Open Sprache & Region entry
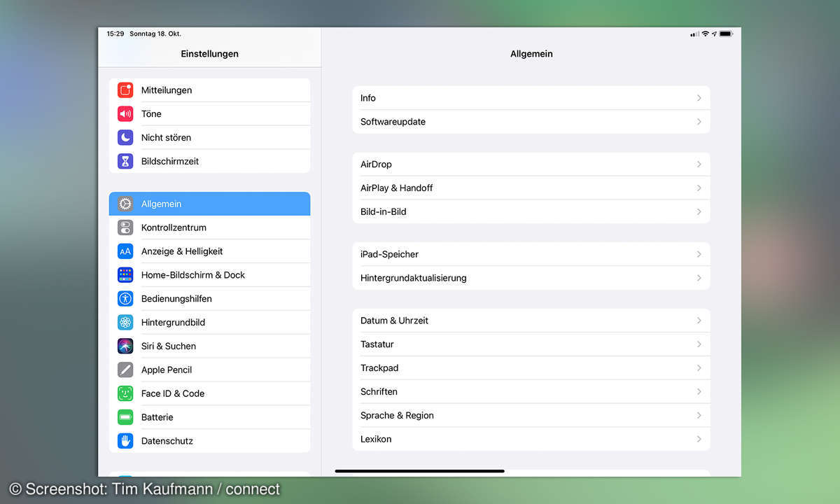 coord(531,416)
